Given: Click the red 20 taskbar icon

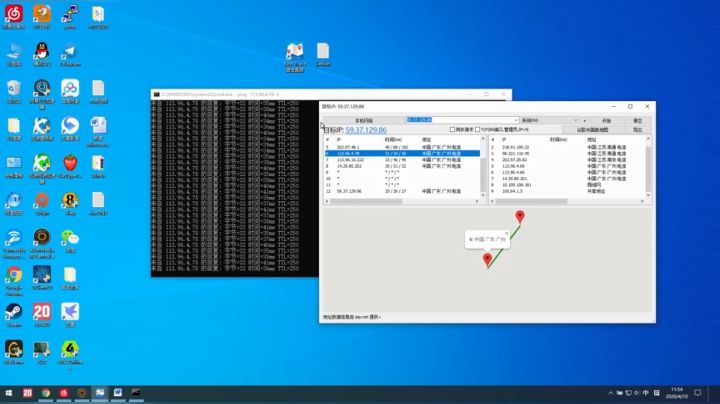Looking at the screenshot, I should click(x=27, y=393).
